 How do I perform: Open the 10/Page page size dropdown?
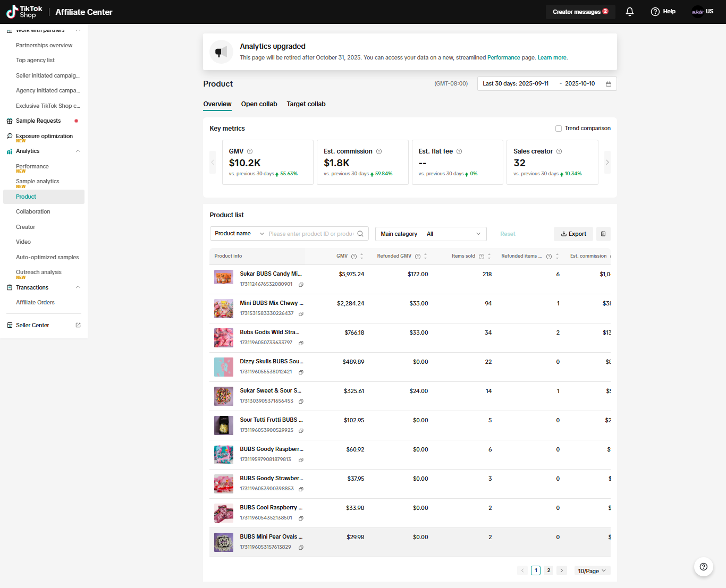[x=592, y=570]
